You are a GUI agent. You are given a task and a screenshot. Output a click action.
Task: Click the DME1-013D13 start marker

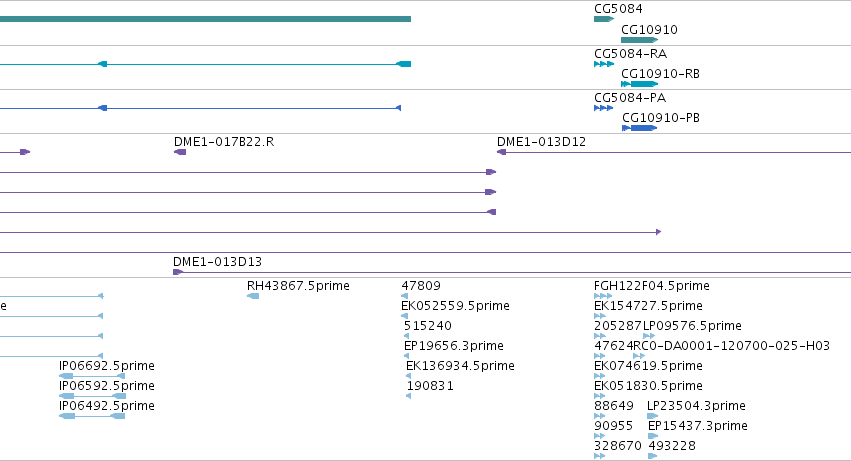point(177,272)
